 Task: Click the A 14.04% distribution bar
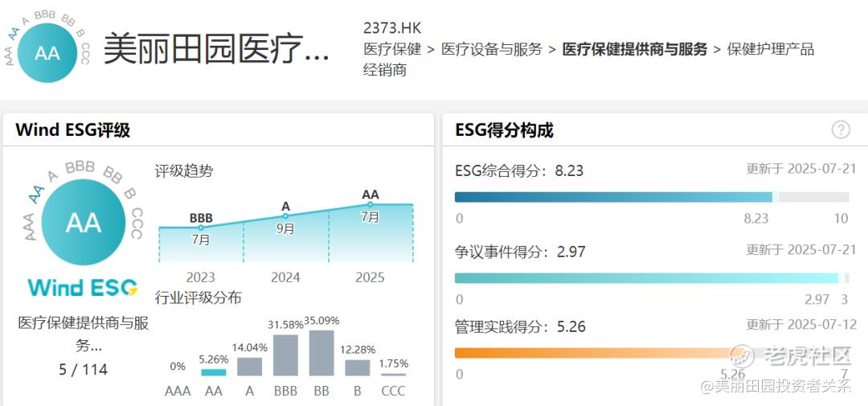[x=250, y=367]
